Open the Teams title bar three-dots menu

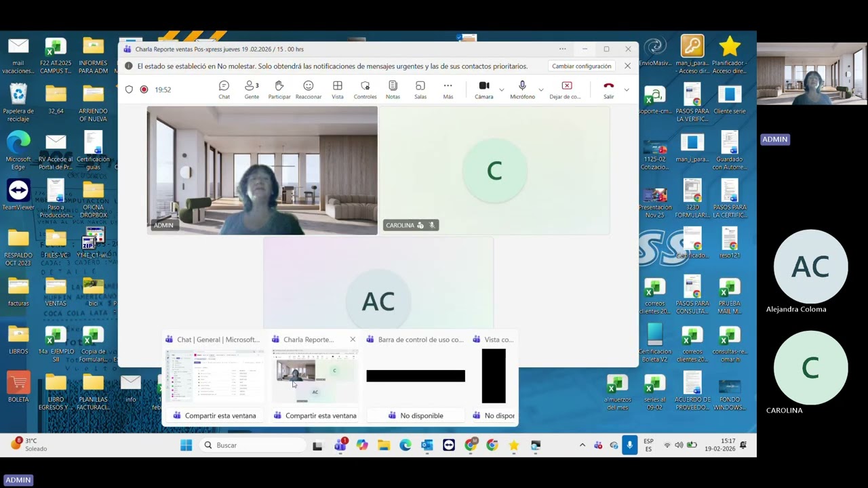click(x=562, y=49)
